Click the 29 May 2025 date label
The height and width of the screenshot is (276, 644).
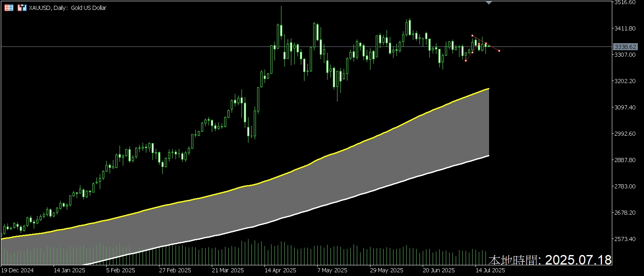(x=386, y=271)
